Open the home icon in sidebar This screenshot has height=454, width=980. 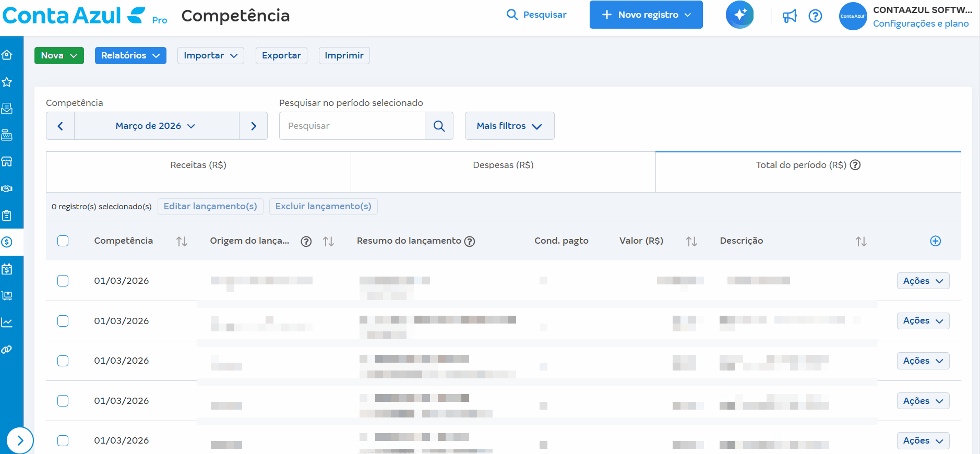(x=7, y=55)
